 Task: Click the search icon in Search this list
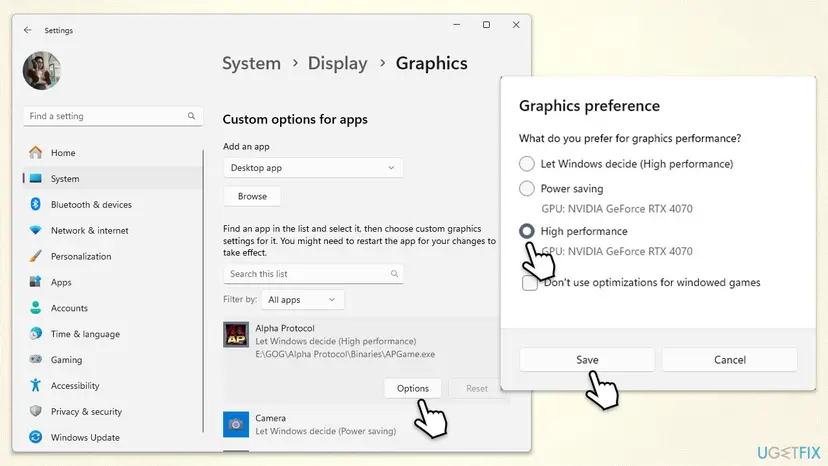click(394, 274)
